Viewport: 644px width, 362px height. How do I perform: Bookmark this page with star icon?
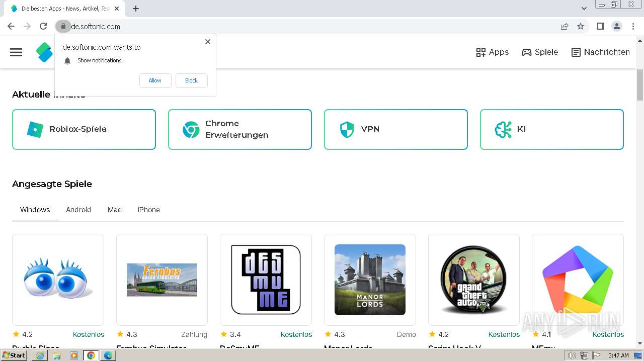(581, 26)
